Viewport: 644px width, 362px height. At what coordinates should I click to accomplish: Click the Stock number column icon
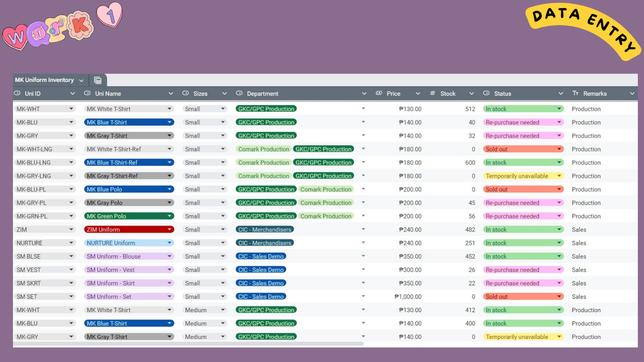(433, 94)
